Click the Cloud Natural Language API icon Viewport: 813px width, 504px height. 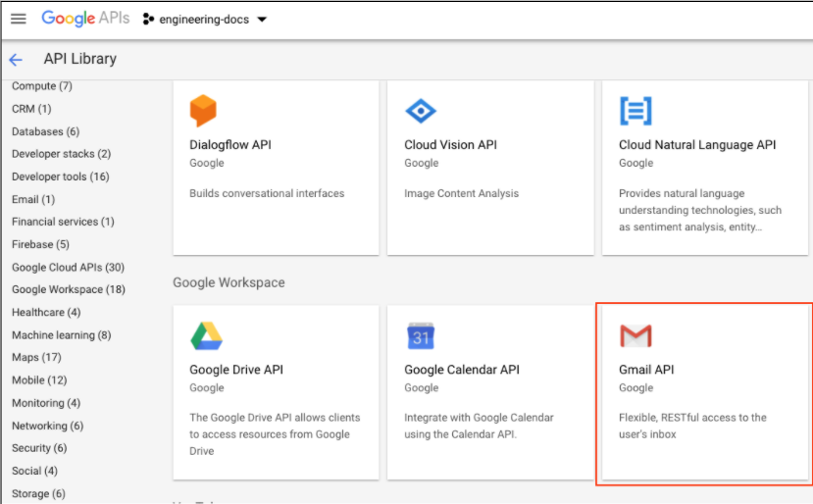(635, 111)
